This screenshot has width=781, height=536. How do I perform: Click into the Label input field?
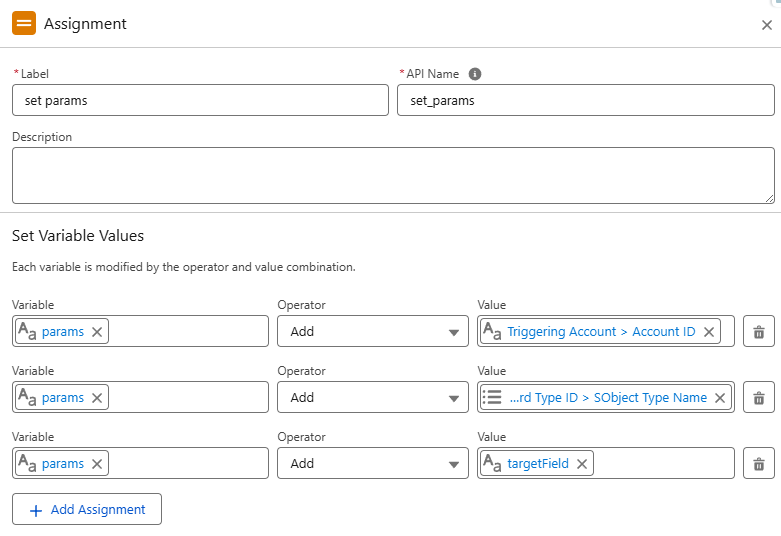tap(200, 100)
